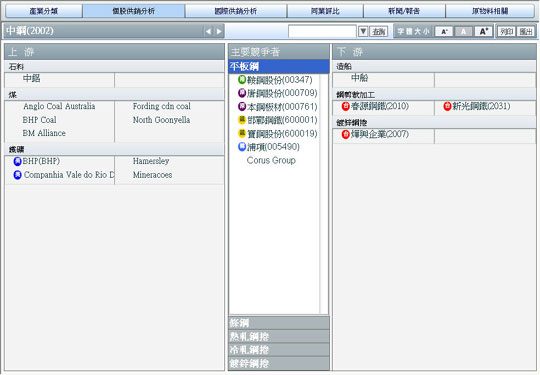This screenshot has width=540, height=375.
Task: Select 寶鋼股份(600019) competitor
Action: coord(282,134)
